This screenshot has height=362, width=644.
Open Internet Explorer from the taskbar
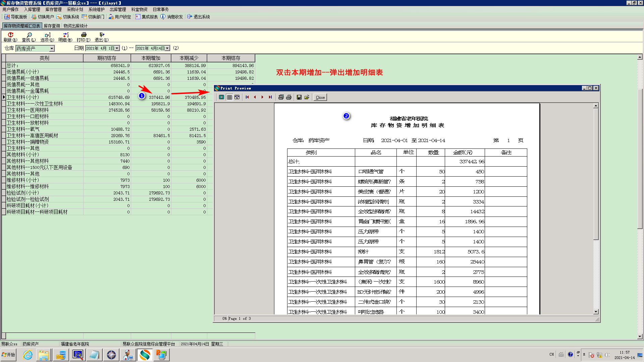28,355
